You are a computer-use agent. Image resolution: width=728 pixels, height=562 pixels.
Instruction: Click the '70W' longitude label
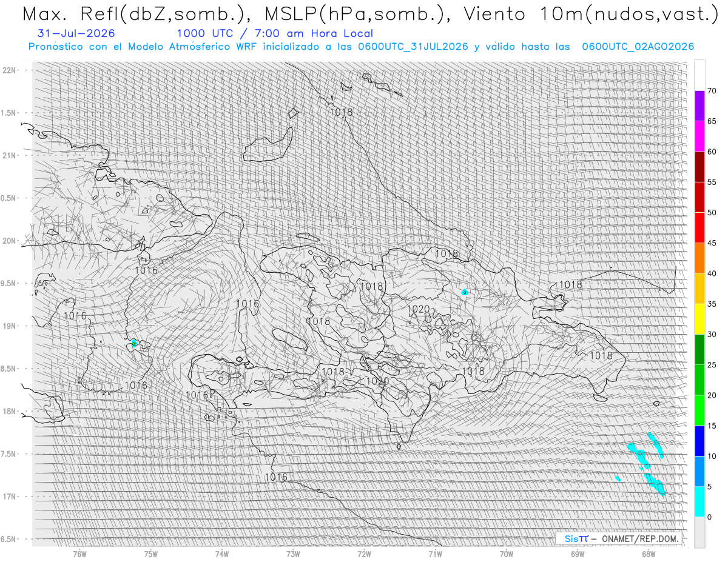(507, 554)
